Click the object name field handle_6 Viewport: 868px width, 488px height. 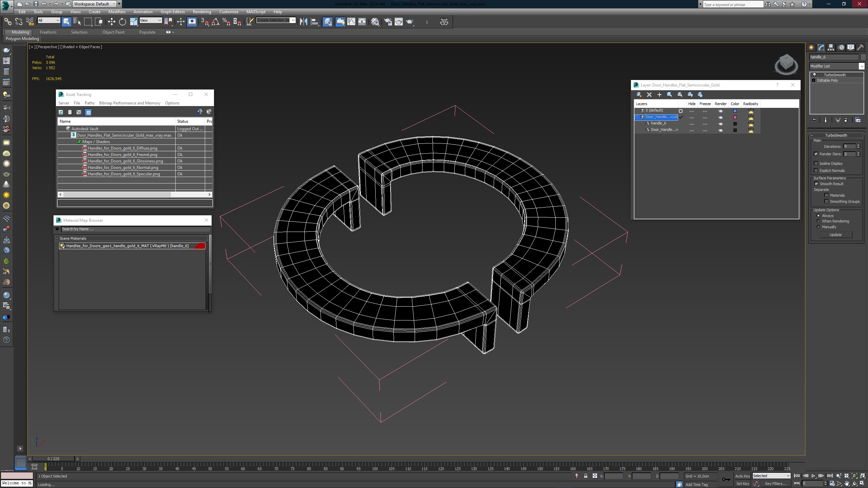834,57
